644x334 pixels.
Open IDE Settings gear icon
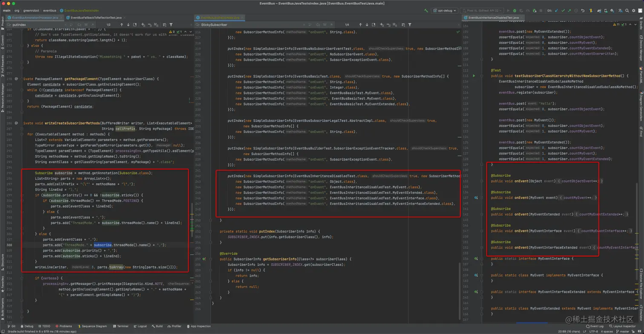pos(633,11)
